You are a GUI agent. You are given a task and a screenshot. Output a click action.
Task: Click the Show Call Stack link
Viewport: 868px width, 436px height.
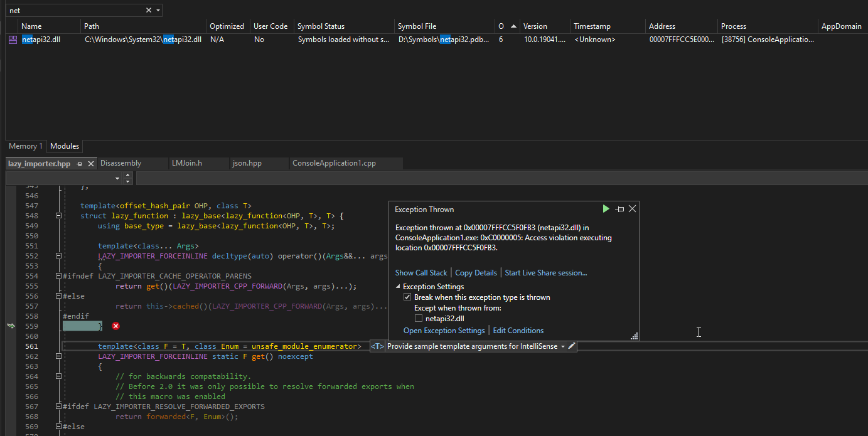[x=421, y=272]
